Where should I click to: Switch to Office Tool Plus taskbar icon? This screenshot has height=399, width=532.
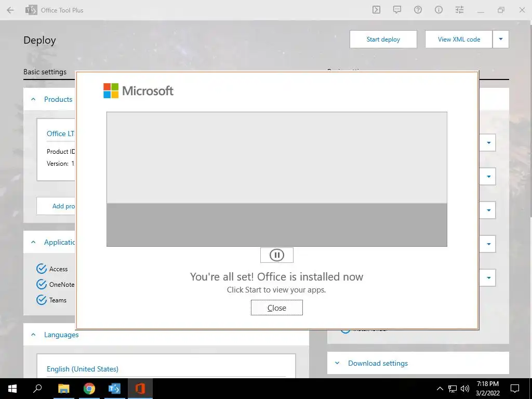(x=115, y=389)
